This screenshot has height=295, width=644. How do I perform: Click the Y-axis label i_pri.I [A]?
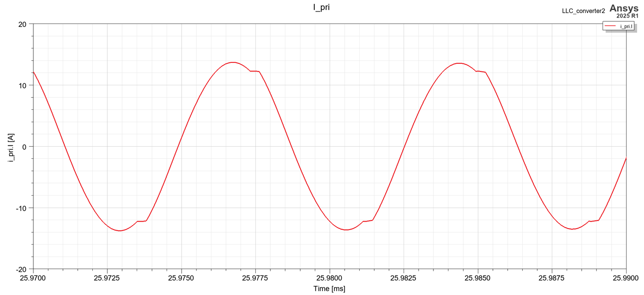(x=11, y=147)
